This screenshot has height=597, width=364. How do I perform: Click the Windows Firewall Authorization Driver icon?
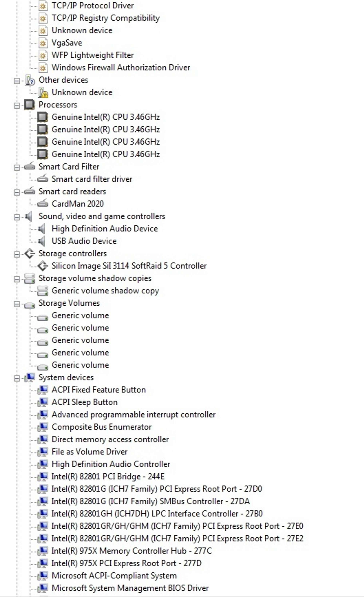point(43,68)
